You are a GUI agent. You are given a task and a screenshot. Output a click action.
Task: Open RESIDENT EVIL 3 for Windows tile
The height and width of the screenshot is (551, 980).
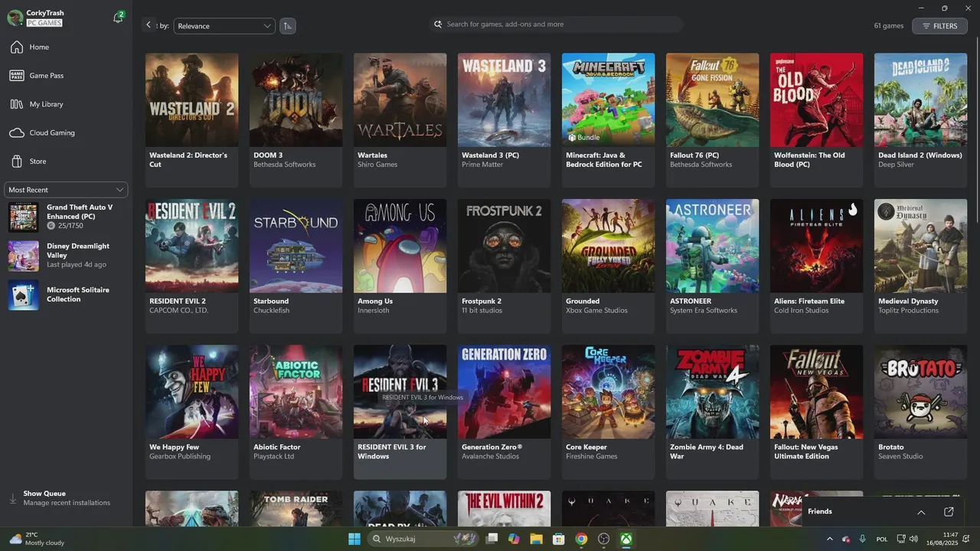[x=400, y=412]
